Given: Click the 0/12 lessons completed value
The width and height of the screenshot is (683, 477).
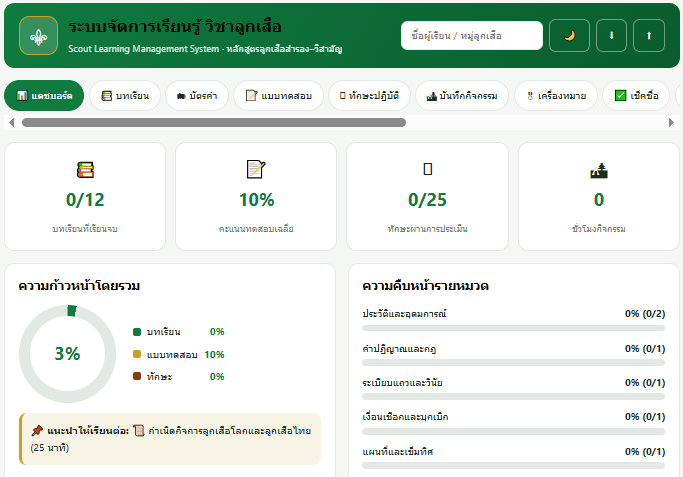Looking at the screenshot, I should 85,200.
